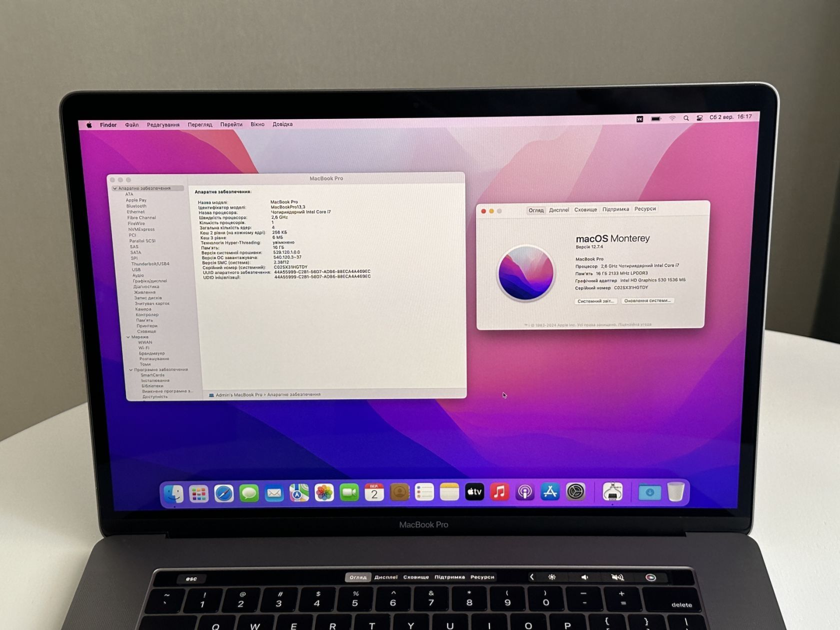
Task: Click the Системний звіт… button
Action: [595, 301]
